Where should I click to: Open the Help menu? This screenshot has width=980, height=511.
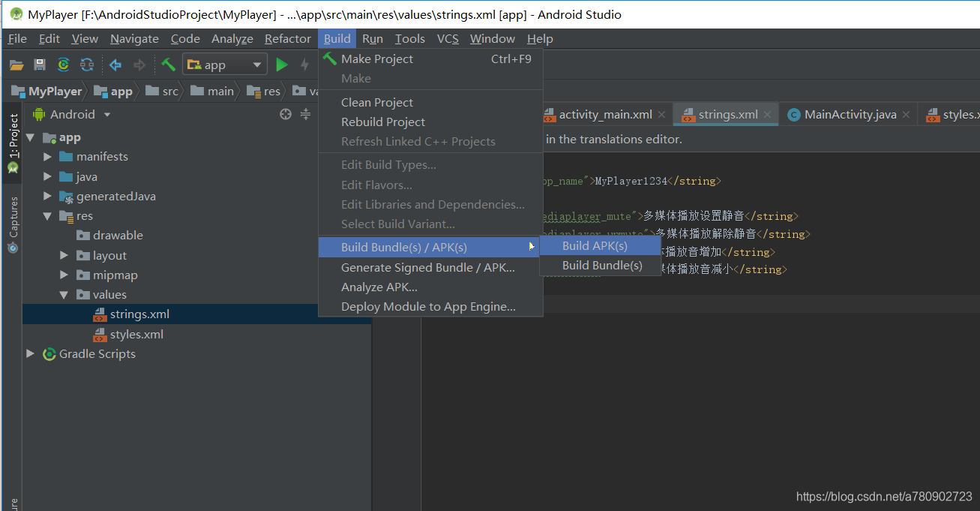(x=540, y=38)
